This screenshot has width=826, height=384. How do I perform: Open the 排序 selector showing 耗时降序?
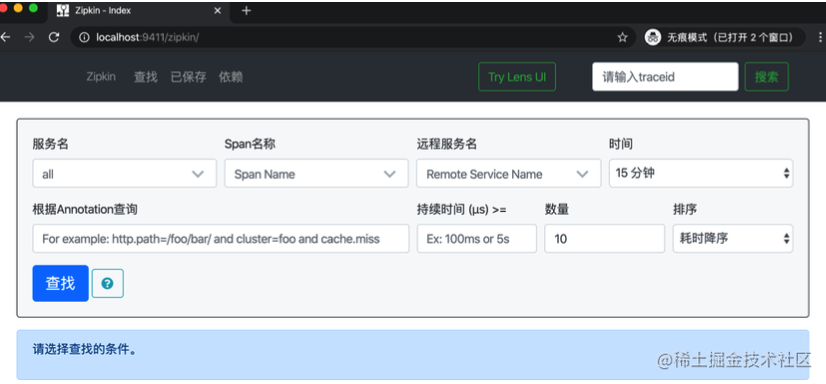[733, 239]
